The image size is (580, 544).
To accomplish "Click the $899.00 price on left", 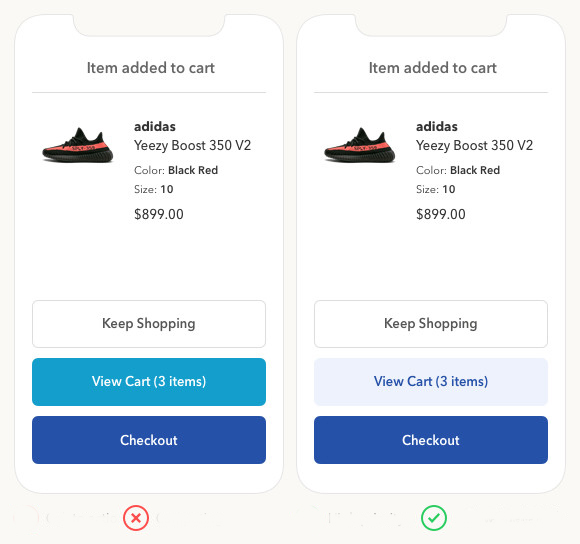I will [159, 214].
